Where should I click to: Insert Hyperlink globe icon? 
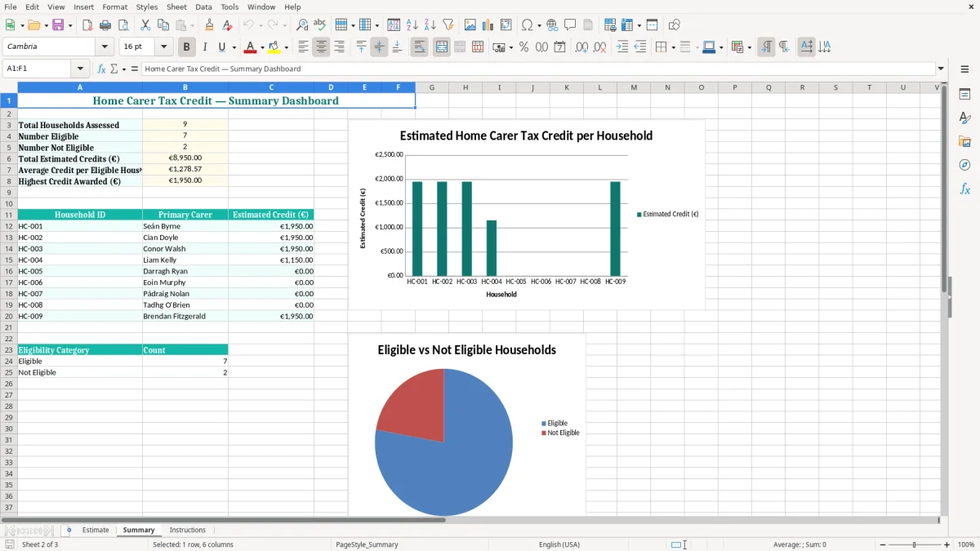tap(553, 25)
